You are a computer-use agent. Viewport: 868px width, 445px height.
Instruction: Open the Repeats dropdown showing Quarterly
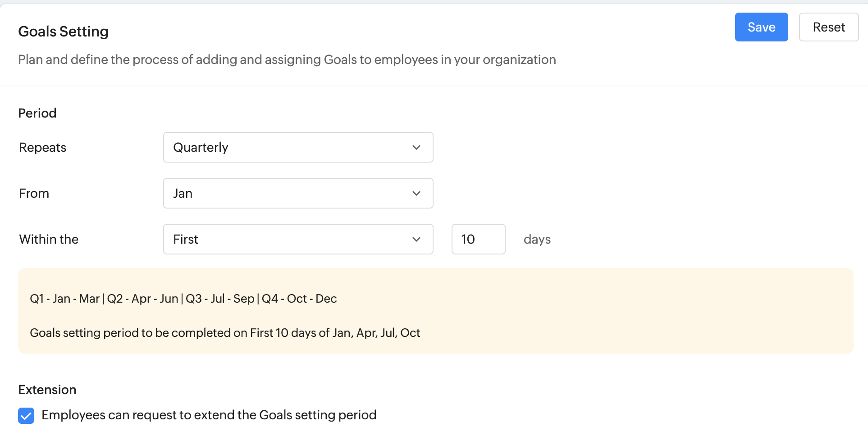[x=288, y=147]
